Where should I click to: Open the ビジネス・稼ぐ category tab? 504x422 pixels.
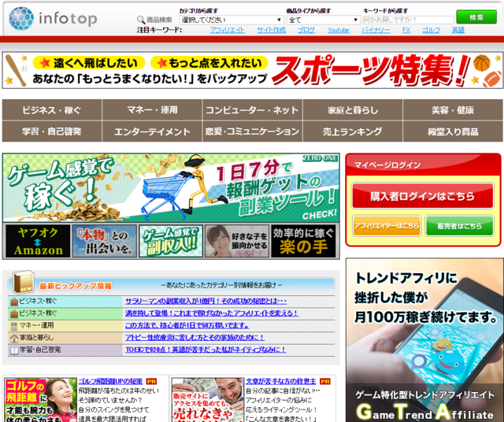(52, 110)
